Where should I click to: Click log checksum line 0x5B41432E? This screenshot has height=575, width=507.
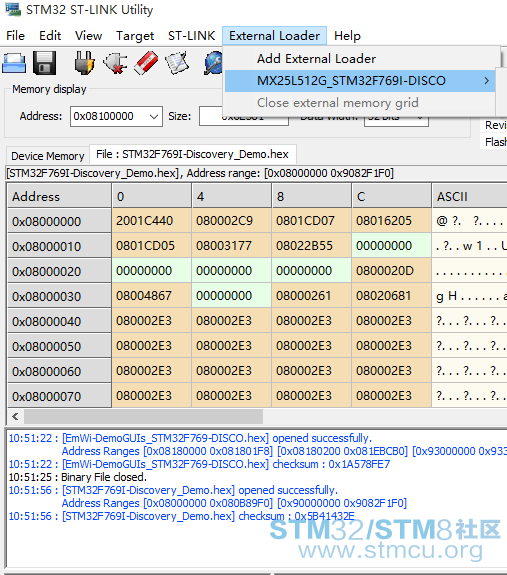pyautogui.click(x=181, y=516)
